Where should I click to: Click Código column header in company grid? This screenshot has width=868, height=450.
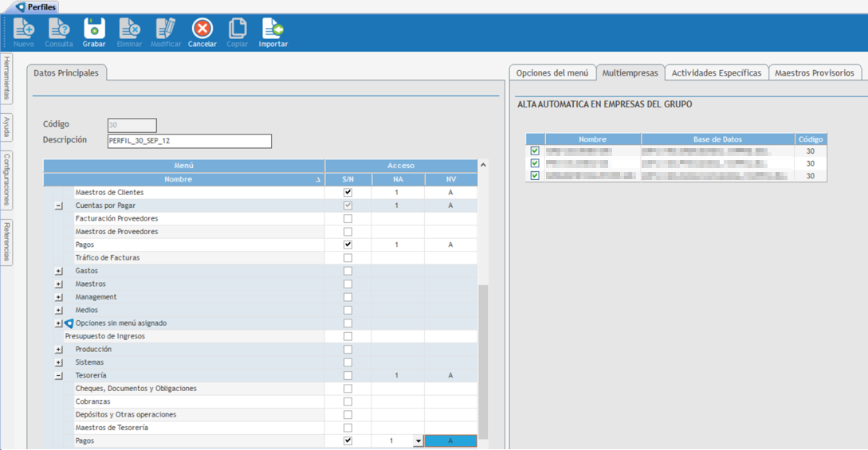[x=811, y=139]
